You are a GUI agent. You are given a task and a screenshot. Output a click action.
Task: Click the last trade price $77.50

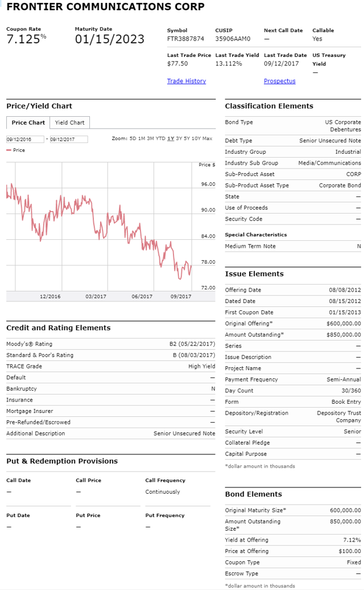tap(177, 64)
